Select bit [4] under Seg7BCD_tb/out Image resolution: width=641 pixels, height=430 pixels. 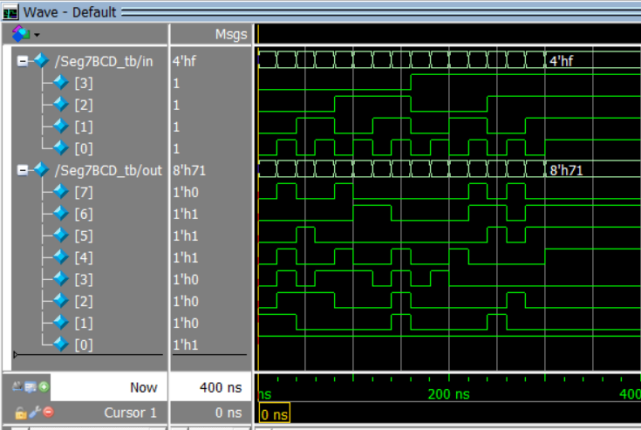pos(84,258)
